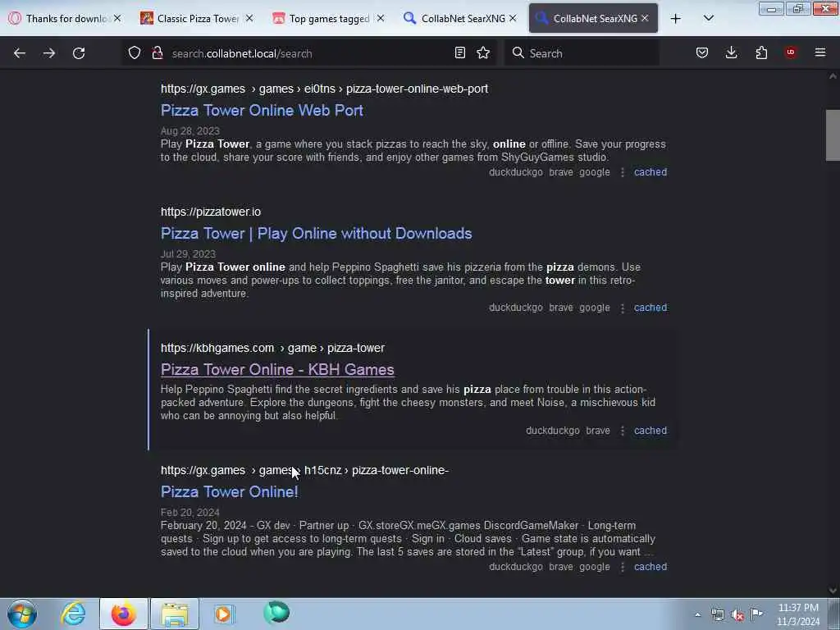Open the Firefox hamburger menu

[x=820, y=52]
